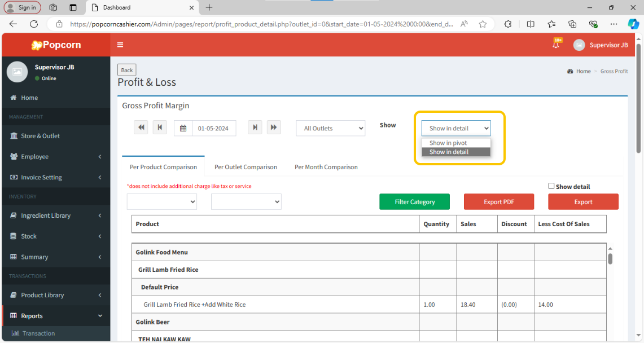644x343 pixels.
Task: Open the All Outlets dropdown
Action: 331,128
